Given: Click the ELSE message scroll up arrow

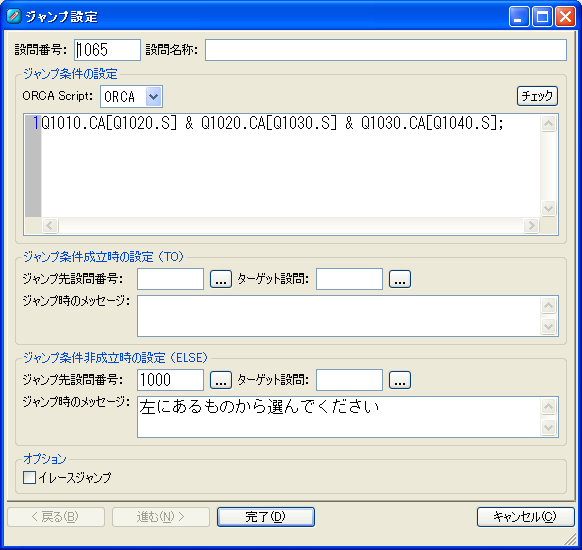Looking at the screenshot, I should pyautogui.click(x=549, y=407).
